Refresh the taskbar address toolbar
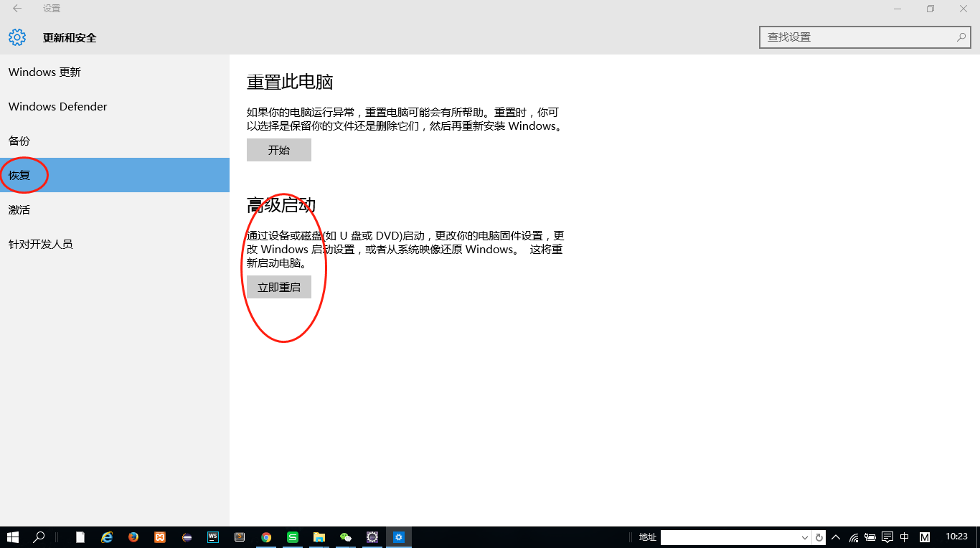This screenshot has width=980, height=548. click(x=819, y=537)
